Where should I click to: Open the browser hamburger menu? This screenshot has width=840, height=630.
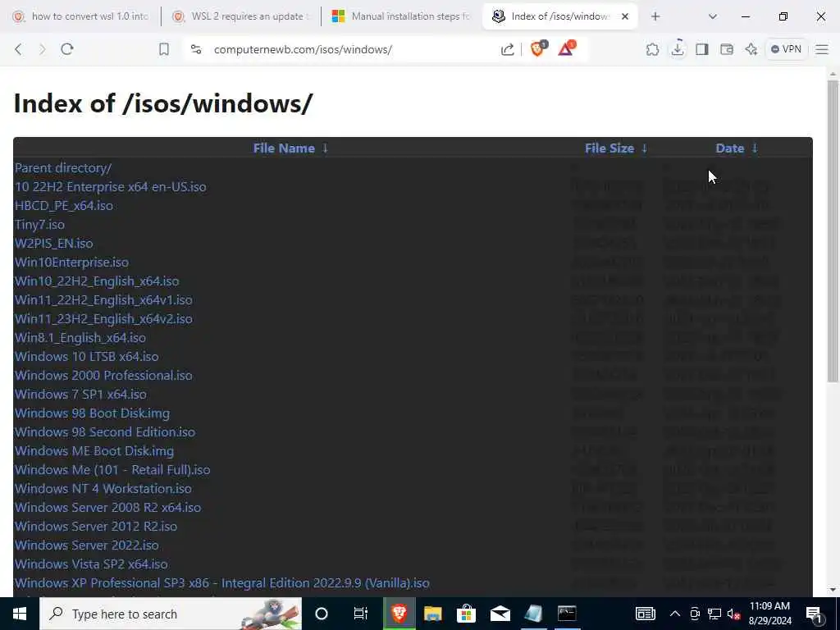point(822,49)
